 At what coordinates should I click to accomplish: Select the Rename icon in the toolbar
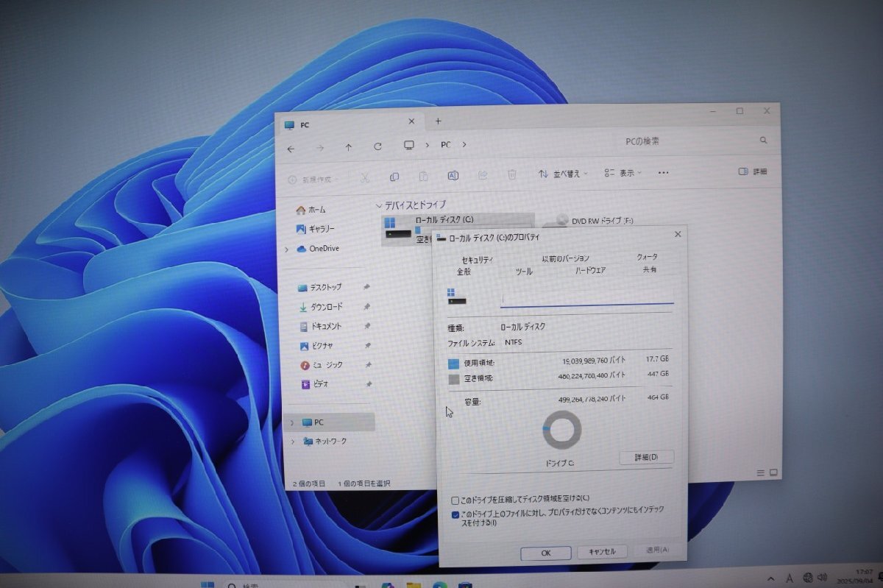click(x=453, y=175)
